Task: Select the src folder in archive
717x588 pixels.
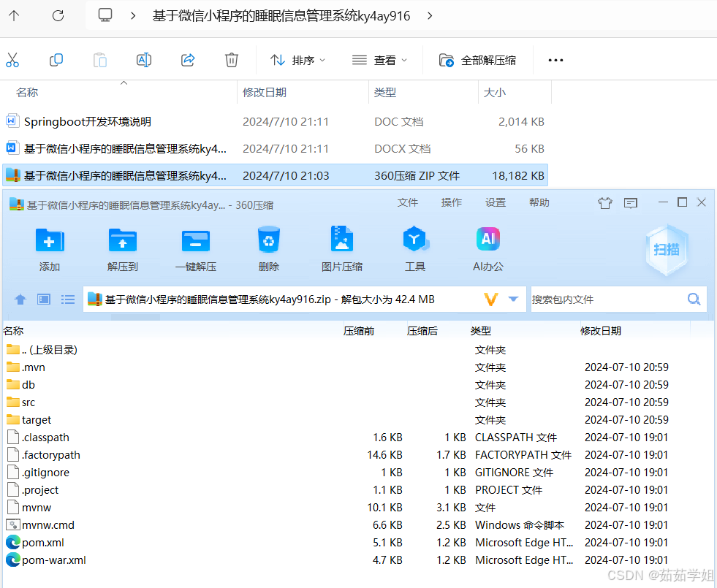Action: pyautogui.click(x=357, y=402)
